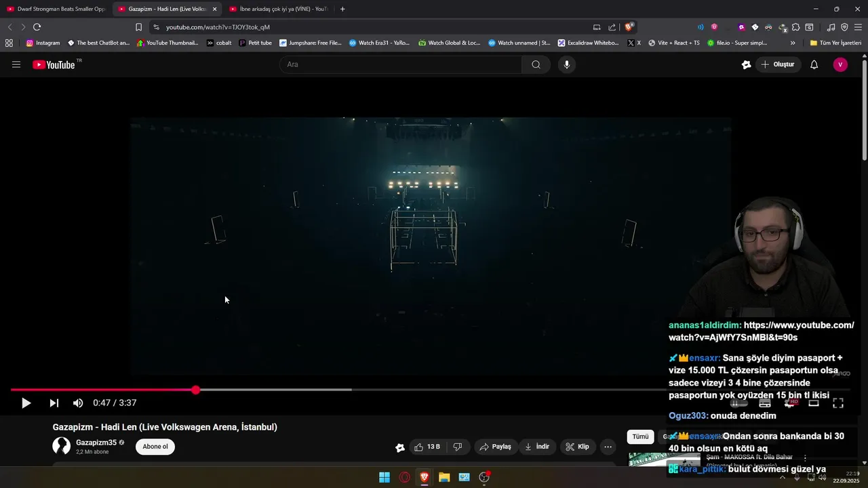Reload the current page
The image size is (868, 488).
37,27
